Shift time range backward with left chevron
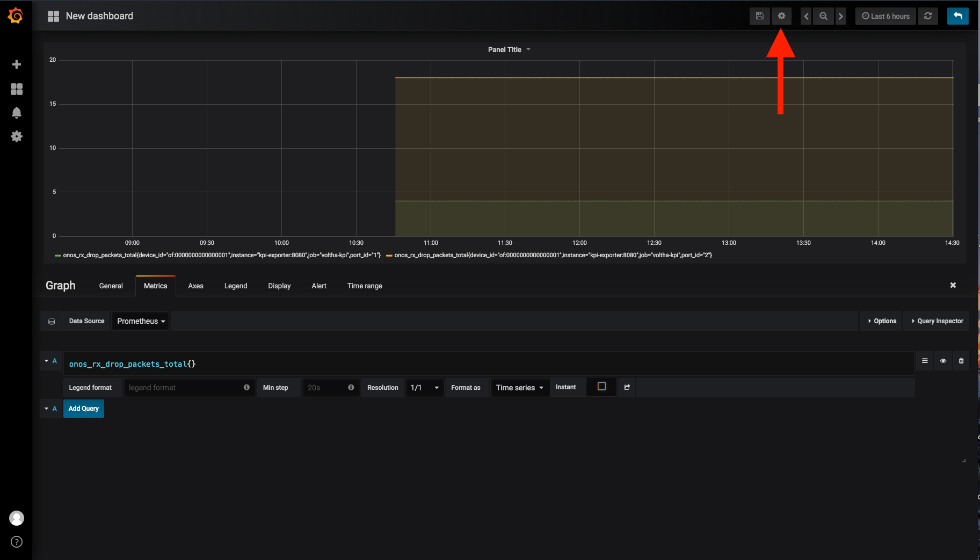The height and width of the screenshot is (560, 980). 806,16
